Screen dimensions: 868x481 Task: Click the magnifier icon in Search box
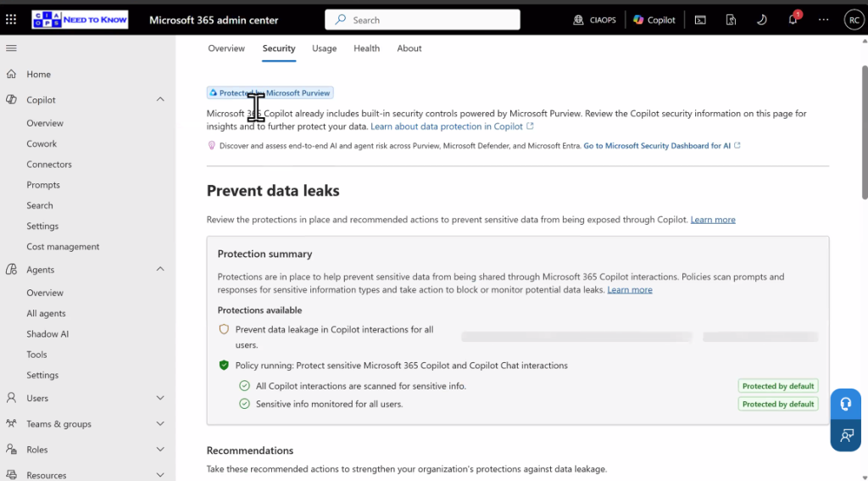pyautogui.click(x=341, y=20)
